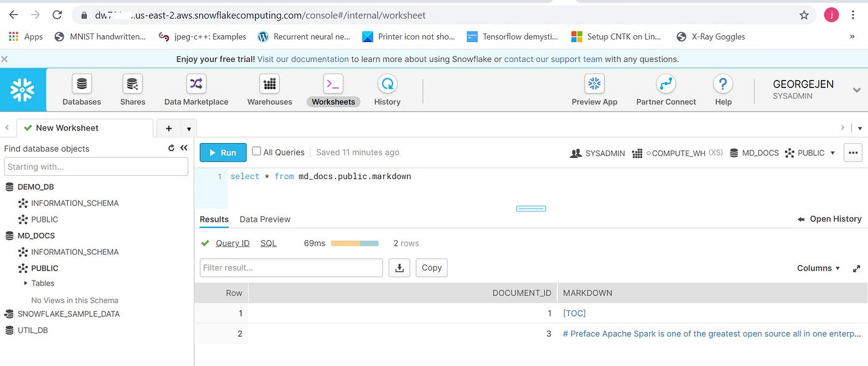868x366 pixels.
Task: Open the History section
Action: (387, 90)
